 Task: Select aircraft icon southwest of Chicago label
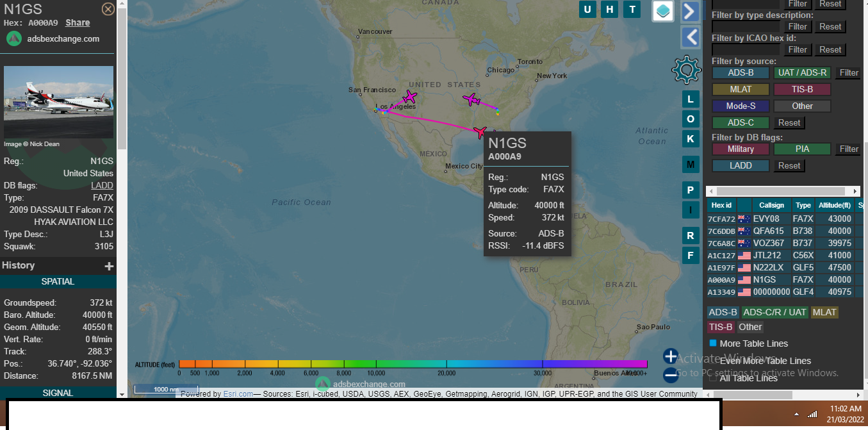(471, 99)
